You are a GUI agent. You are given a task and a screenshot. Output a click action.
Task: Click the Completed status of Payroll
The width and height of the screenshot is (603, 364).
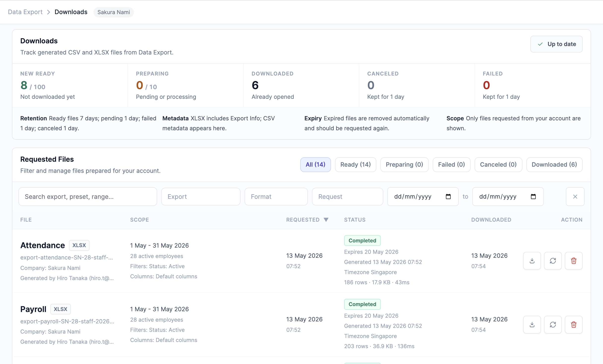[x=362, y=304]
